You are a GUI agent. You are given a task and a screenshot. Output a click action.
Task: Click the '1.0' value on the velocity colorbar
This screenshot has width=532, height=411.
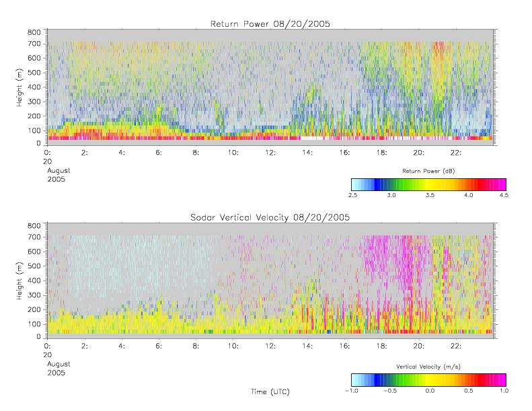point(504,391)
